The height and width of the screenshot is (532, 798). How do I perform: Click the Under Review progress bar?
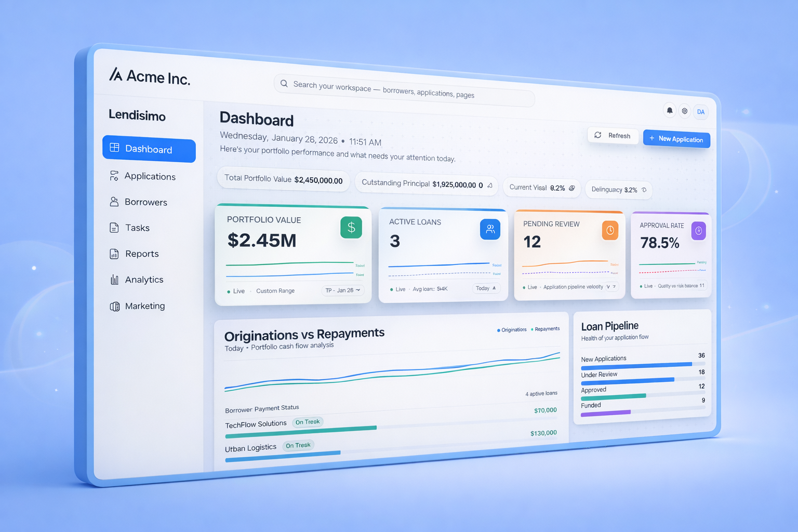(x=643, y=380)
